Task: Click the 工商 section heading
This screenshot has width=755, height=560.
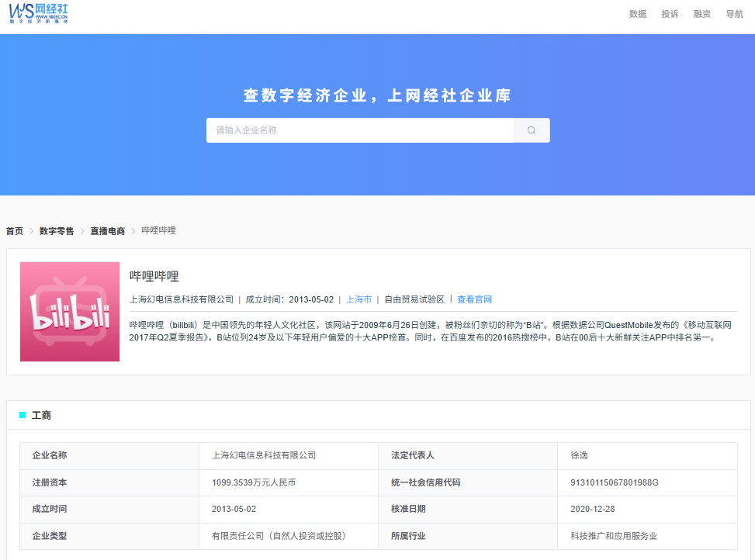Action: point(41,415)
